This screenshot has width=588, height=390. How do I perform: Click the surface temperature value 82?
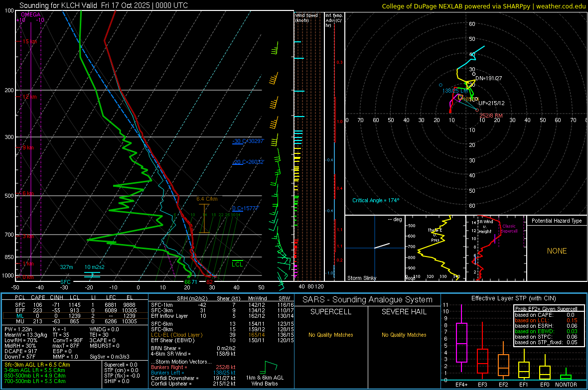(209, 282)
